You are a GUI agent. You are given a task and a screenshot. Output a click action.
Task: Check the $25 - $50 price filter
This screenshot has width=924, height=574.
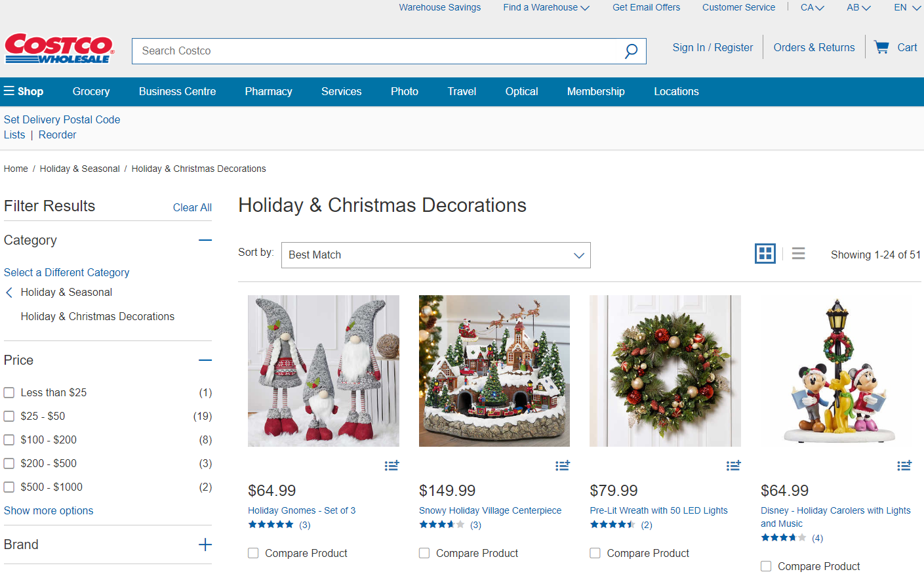click(x=9, y=417)
